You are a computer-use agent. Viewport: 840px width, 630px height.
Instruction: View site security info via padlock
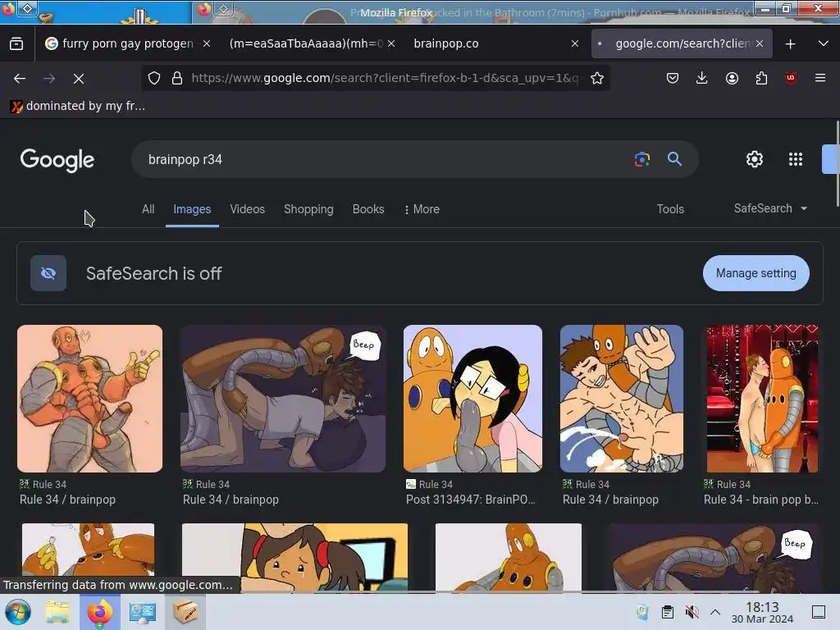click(177, 78)
